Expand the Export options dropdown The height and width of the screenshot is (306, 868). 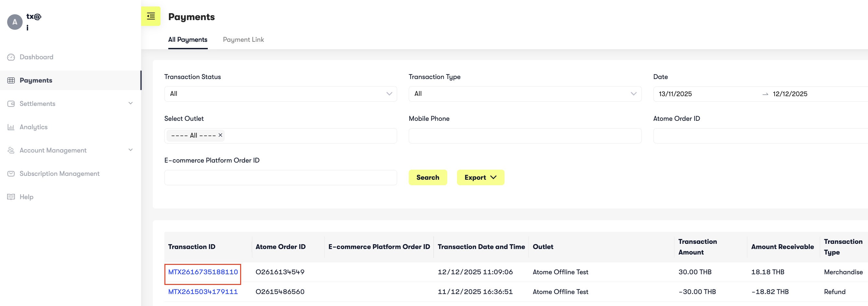pyautogui.click(x=481, y=177)
